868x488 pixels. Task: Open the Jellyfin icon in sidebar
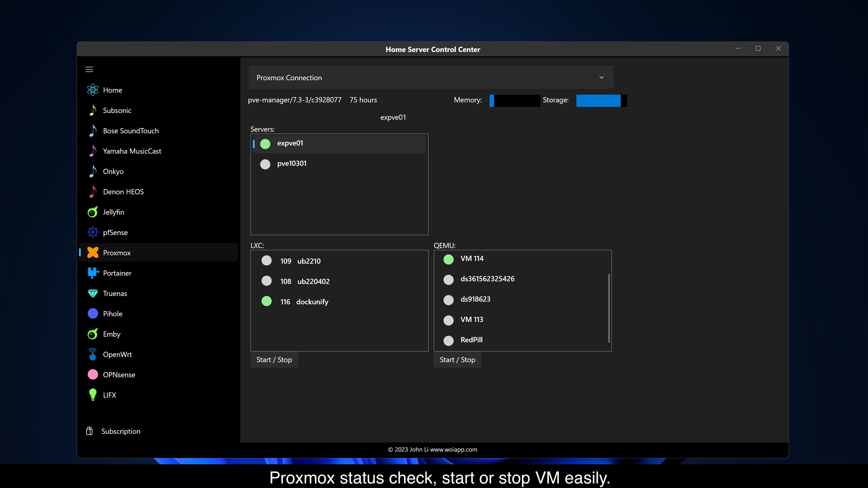[x=93, y=212]
